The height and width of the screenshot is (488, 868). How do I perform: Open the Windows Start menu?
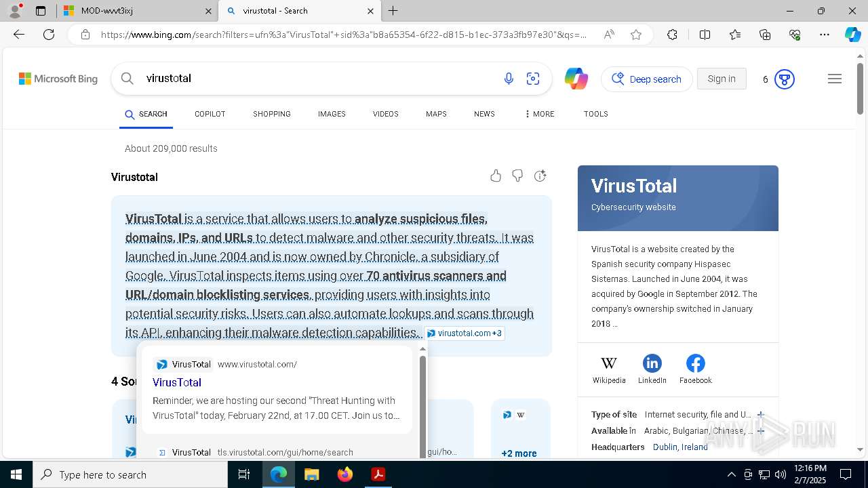pos(16,474)
